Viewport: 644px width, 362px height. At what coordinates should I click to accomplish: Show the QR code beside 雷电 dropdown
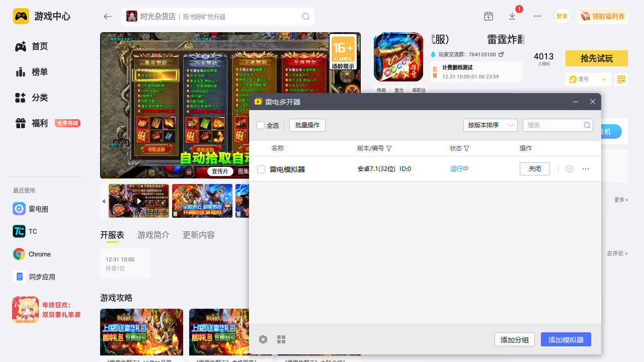pos(621,79)
